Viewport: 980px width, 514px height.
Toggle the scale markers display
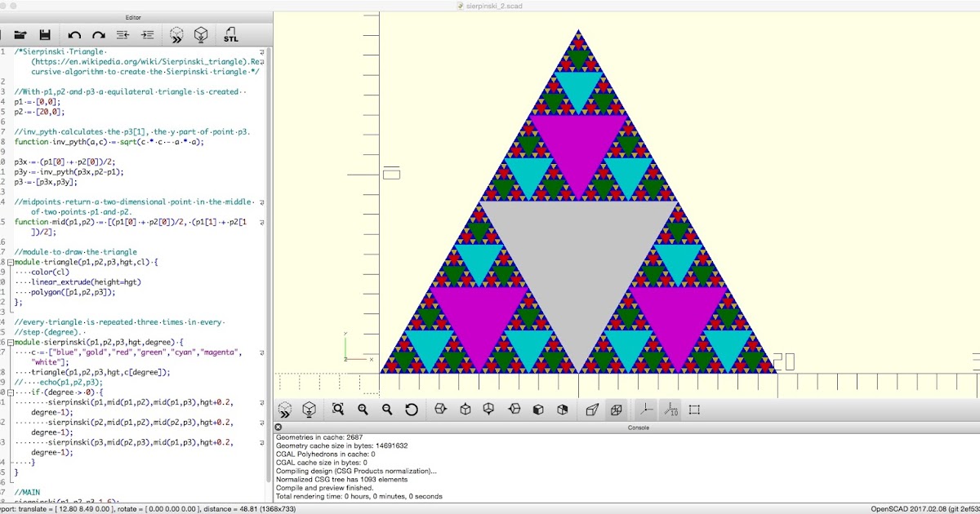click(x=669, y=410)
